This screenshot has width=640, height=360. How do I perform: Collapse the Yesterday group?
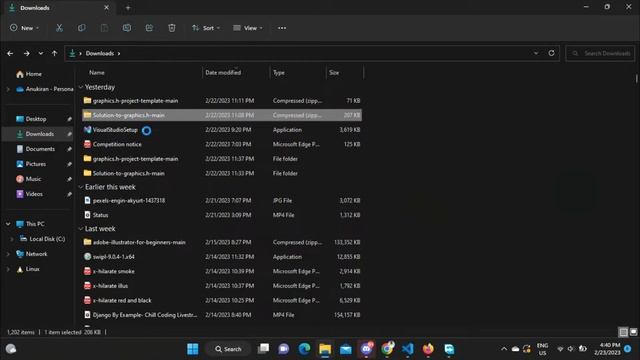[81, 87]
